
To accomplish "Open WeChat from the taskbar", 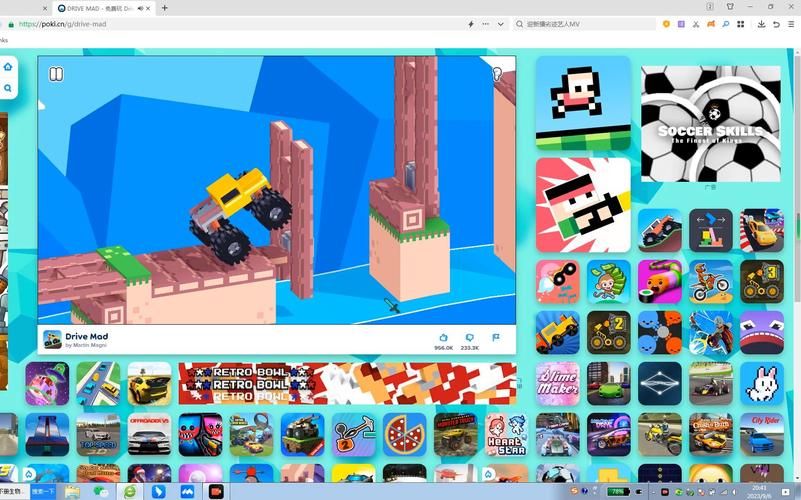I will (x=101, y=492).
